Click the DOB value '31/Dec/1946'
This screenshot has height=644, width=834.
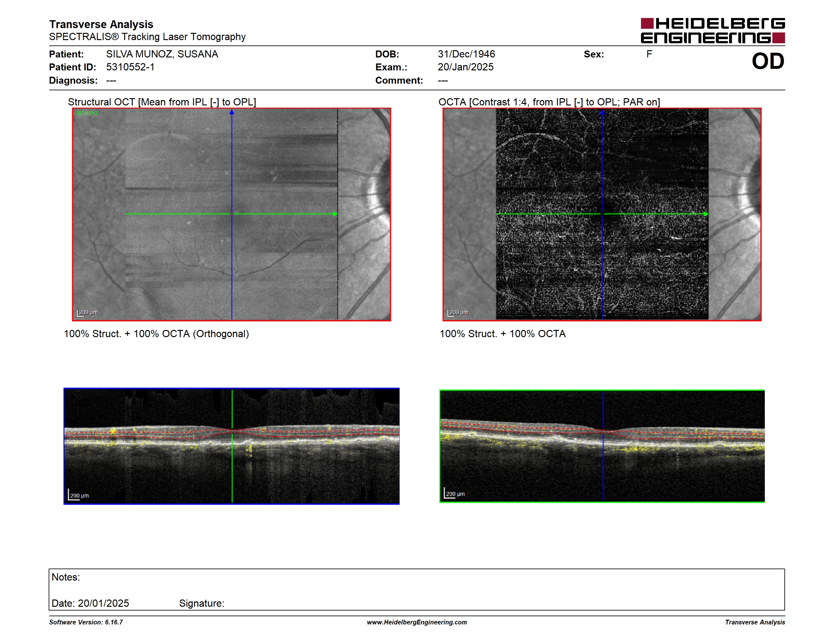point(466,54)
